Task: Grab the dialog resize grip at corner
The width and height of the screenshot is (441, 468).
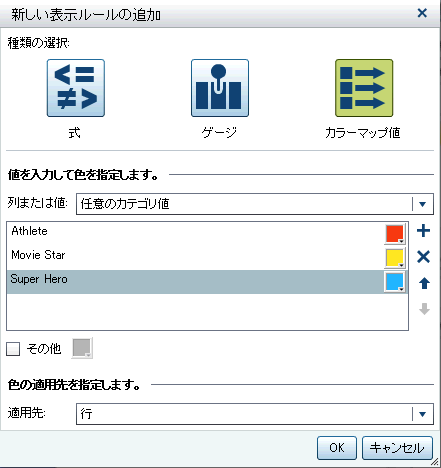Action: [x=435, y=462]
